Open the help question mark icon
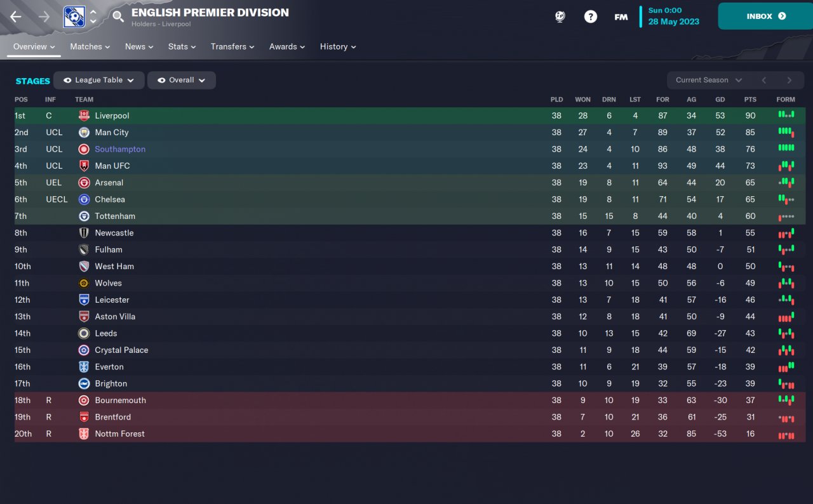This screenshot has width=813, height=504. coord(591,17)
